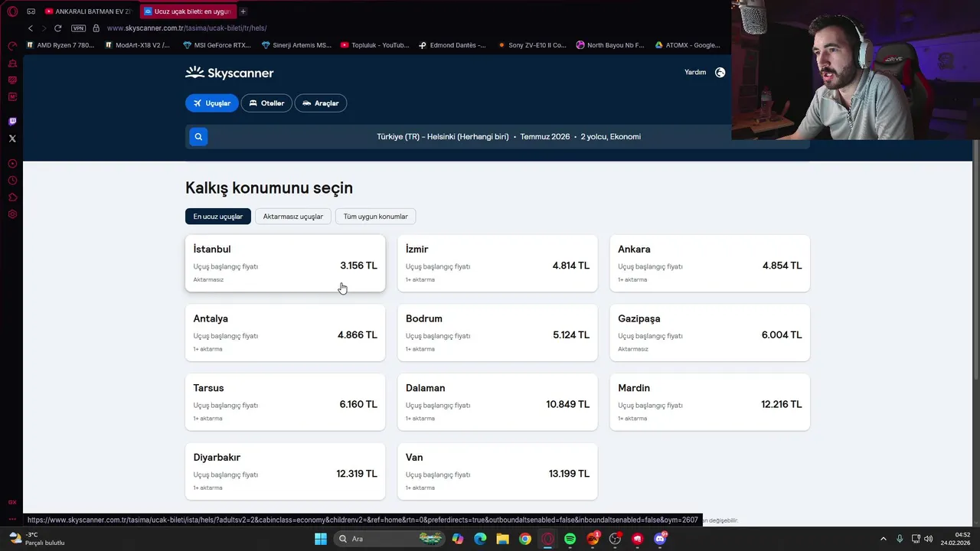Select the Ucuz uçak bileti Skyscanner tab
980x551 pixels.
click(x=188, y=11)
